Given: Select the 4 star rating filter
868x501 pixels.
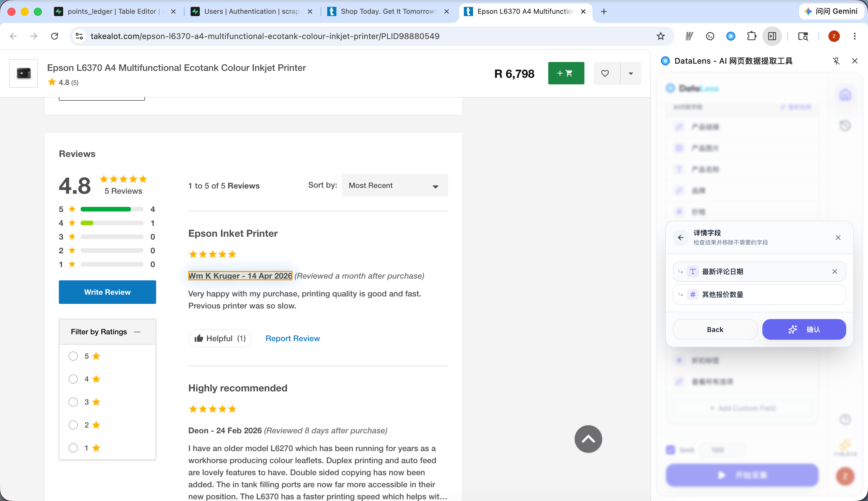Looking at the screenshot, I should pos(73,379).
